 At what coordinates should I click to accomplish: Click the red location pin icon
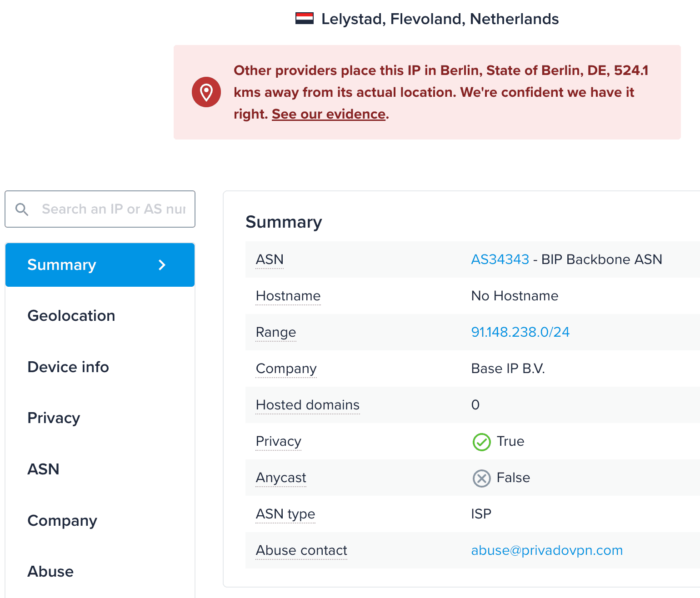coord(206,92)
